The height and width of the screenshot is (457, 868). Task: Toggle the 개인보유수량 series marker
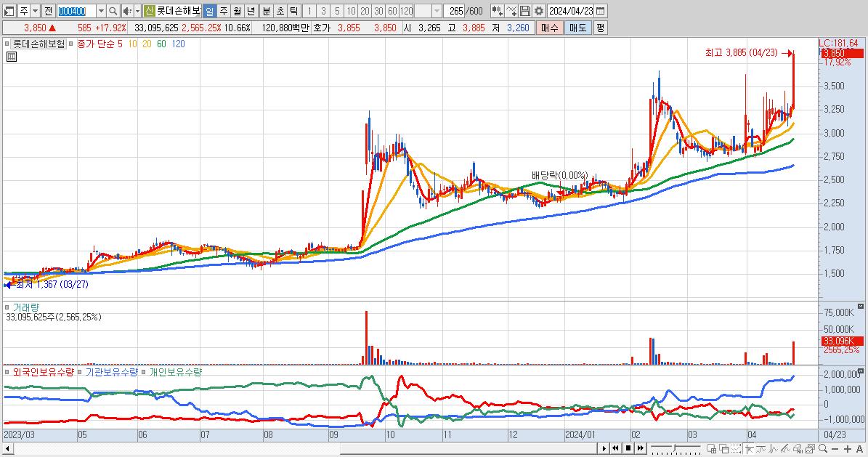[144, 372]
